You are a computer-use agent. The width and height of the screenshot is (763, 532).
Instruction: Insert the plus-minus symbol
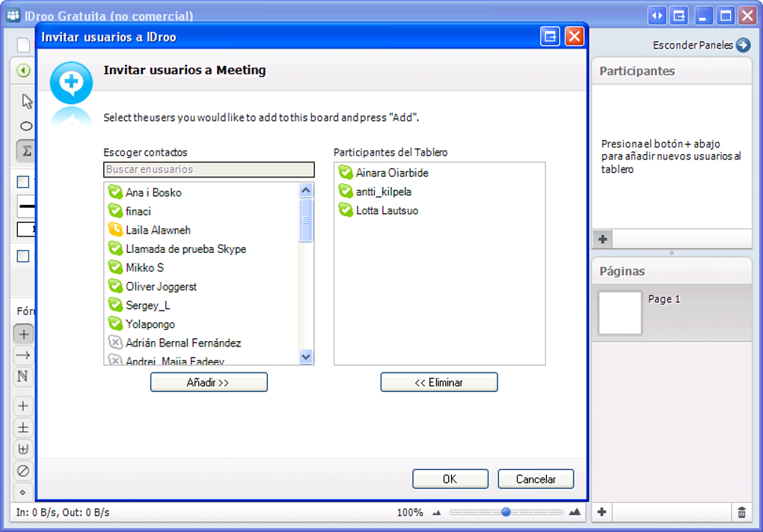(x=23, y=428)
